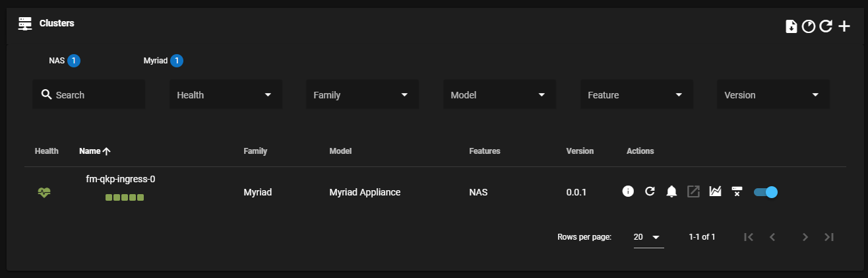Viewport: 868px width, 278px height.
Task: Add a new cluster with plus icon
Action: point(844,26)
